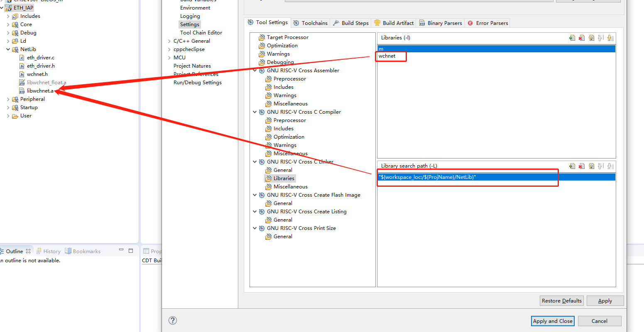Collapse the NetLib folder in project tree

tap(8, 49)
